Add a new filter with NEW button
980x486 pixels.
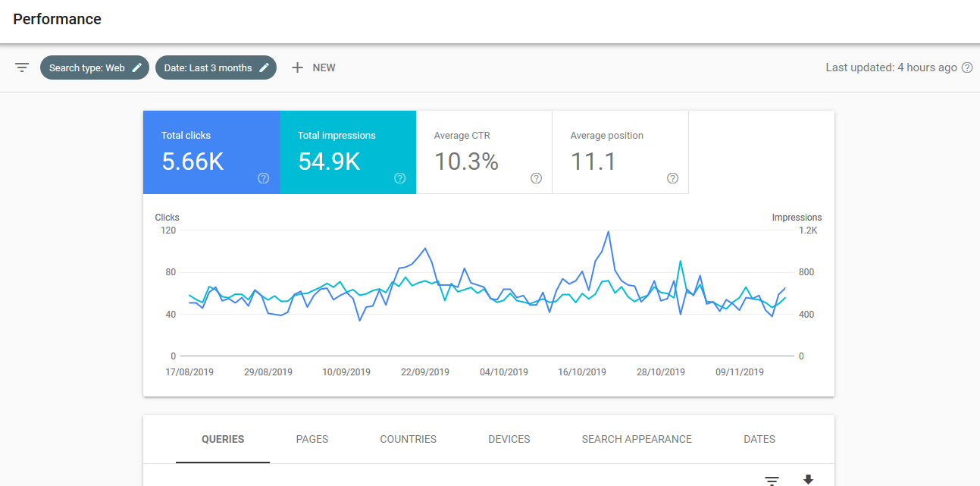313,67
